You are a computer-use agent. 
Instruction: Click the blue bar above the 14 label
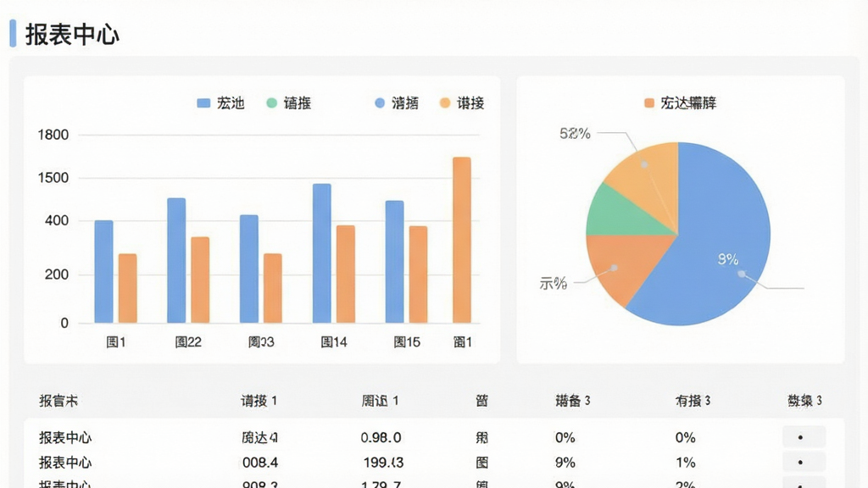(321, 253)
